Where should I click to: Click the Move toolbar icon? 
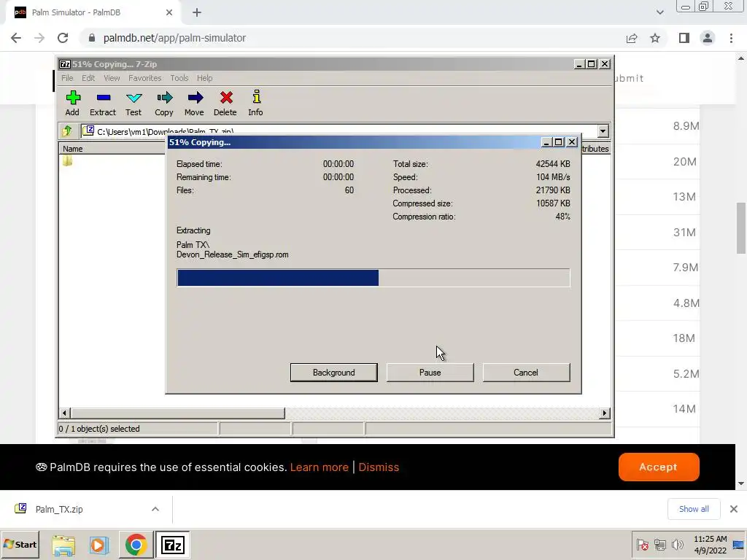[x=194, y=103]
